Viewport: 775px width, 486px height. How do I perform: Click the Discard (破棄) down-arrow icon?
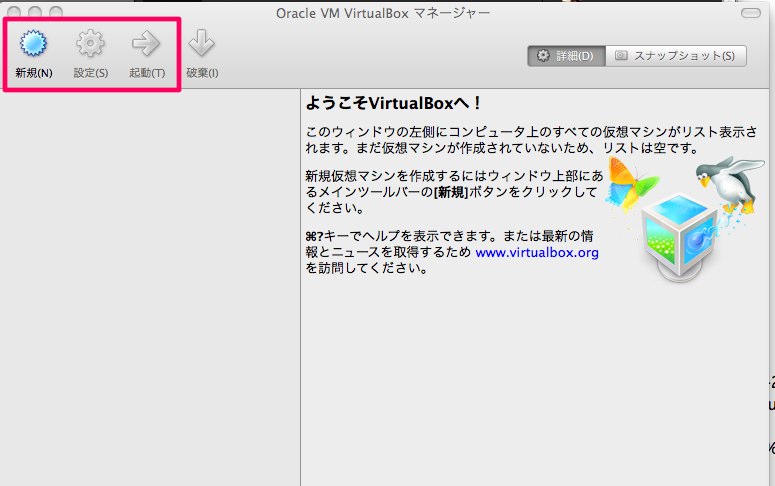pos(202,44)
